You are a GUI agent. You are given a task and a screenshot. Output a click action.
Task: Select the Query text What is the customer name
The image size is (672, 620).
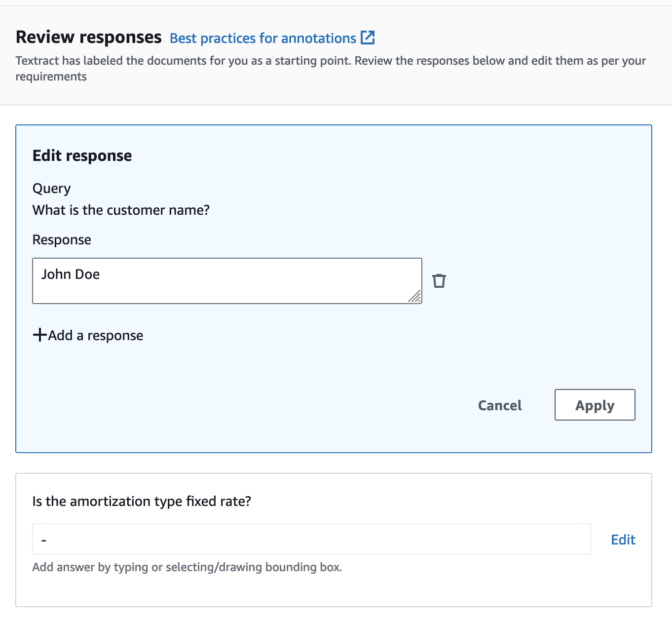click(x=121, y=210)
